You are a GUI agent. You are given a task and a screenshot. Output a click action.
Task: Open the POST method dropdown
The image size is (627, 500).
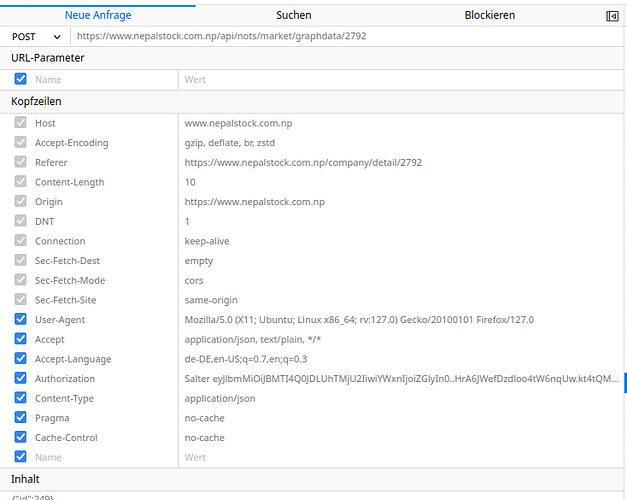coord(35,36)
